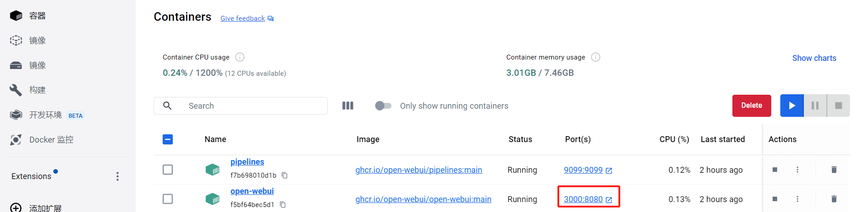This screenshot has width=868, height=212.
Task: Click the container Search field
Action: pyautogui.click(x=241, y=106)
